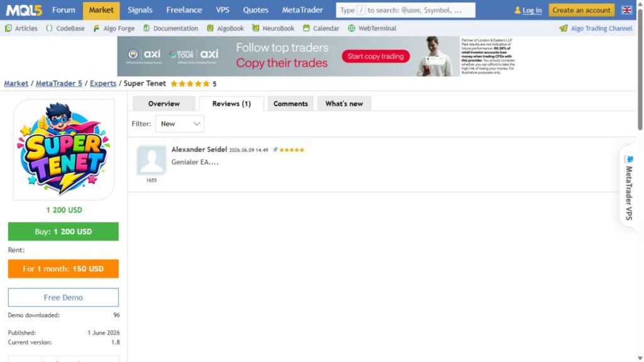Open the WebTerminal globe icon

click(x=352, y=28)
